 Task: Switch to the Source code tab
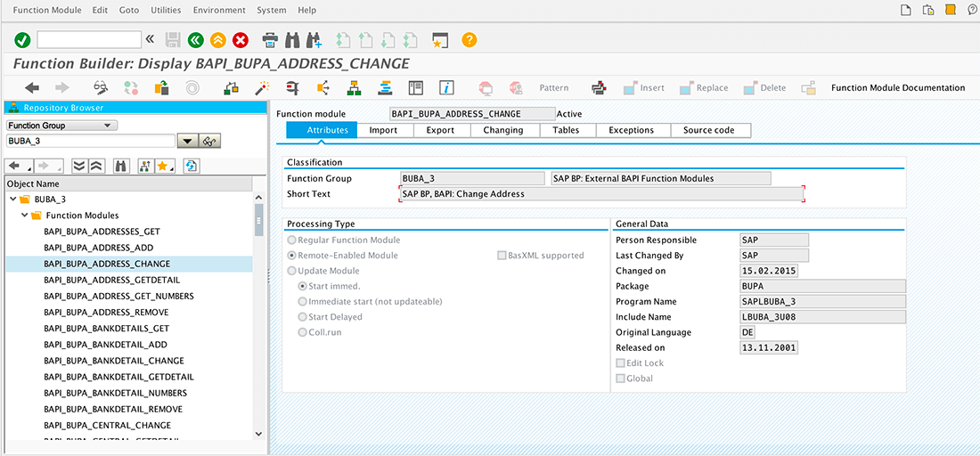(x=708, y=130)
